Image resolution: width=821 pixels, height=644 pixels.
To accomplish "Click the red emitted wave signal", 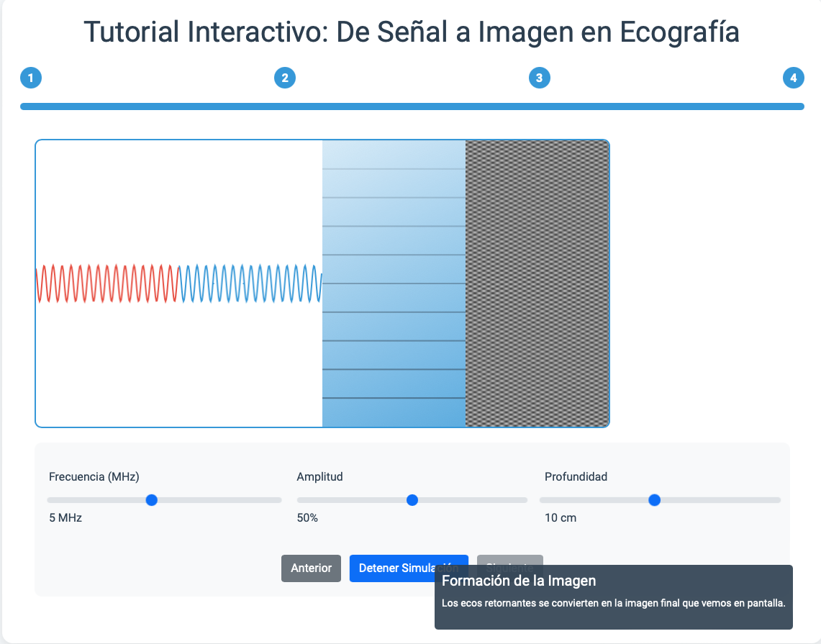I will point(106,284).
